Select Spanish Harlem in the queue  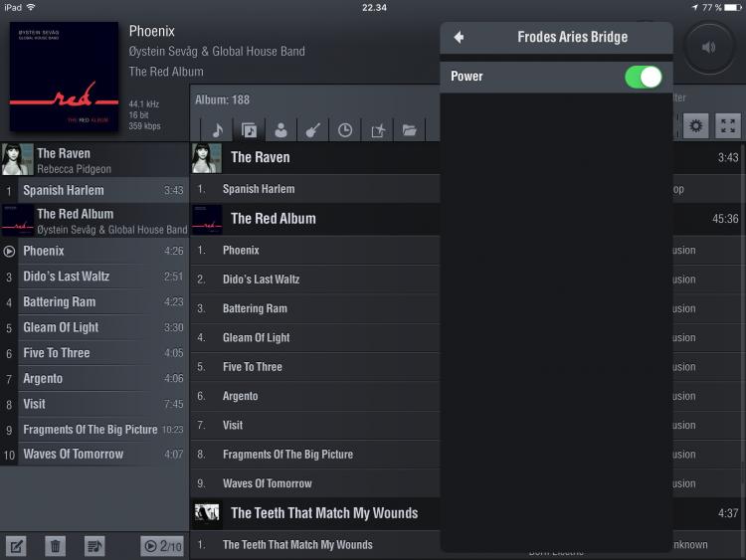coord(94,190)
